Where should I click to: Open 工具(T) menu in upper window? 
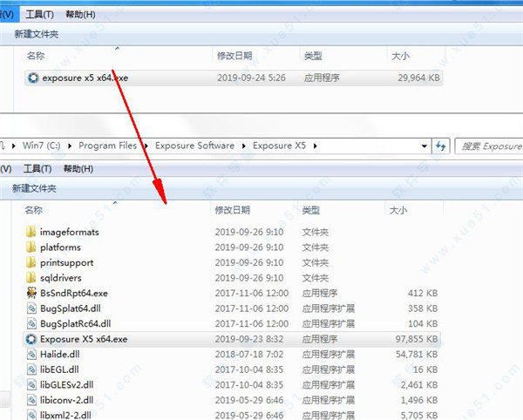coord(40,15)
